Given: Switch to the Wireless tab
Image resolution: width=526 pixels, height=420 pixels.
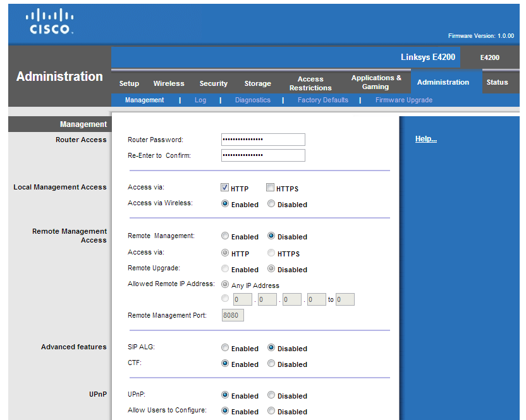Looking at the screenshot, I should (x=169, y=83).
